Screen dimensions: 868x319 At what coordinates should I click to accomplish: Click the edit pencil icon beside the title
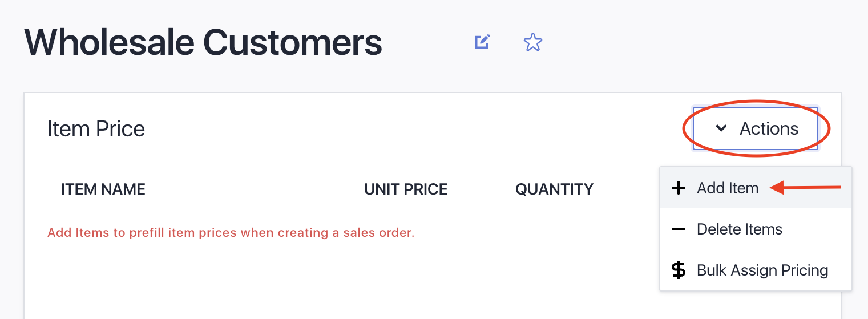pos(482,42)
